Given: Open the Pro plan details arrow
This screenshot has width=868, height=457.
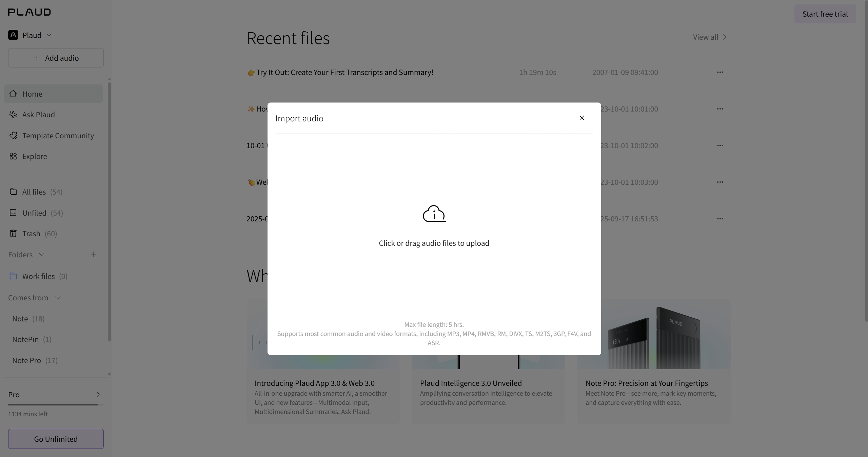Looking at the screenshot, I should (98, 394).
